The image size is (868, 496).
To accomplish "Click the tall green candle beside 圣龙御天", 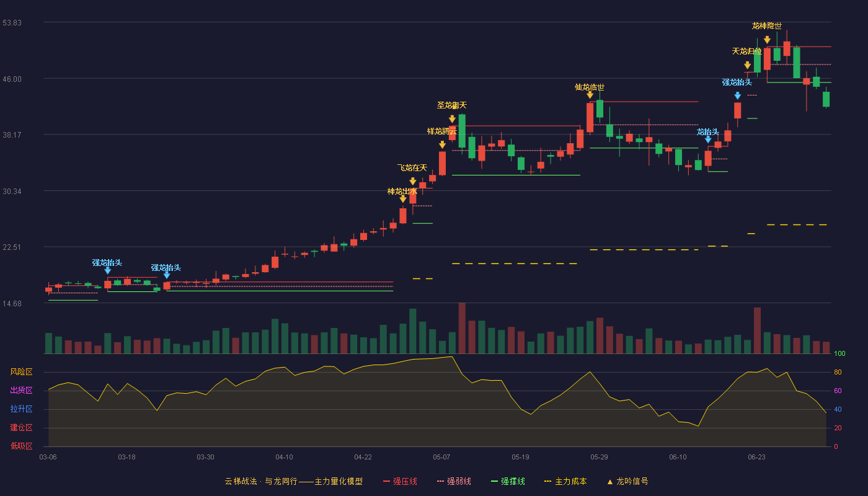I will (x=462, y=131).
